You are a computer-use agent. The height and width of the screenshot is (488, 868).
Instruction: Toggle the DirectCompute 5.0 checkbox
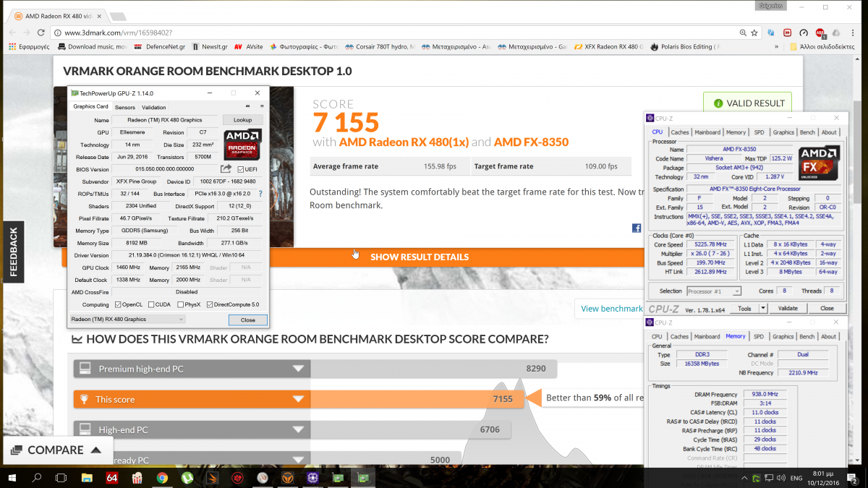(x=210, y=304)
